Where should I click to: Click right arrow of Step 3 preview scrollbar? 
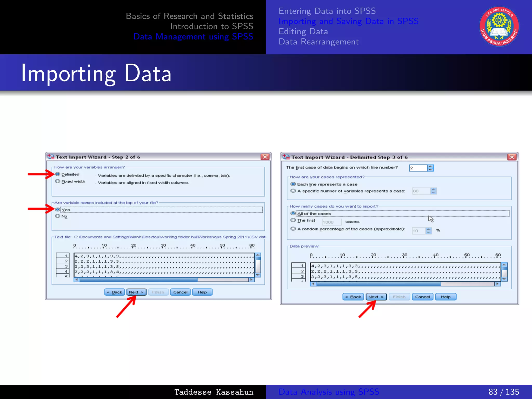pos(497,284)
